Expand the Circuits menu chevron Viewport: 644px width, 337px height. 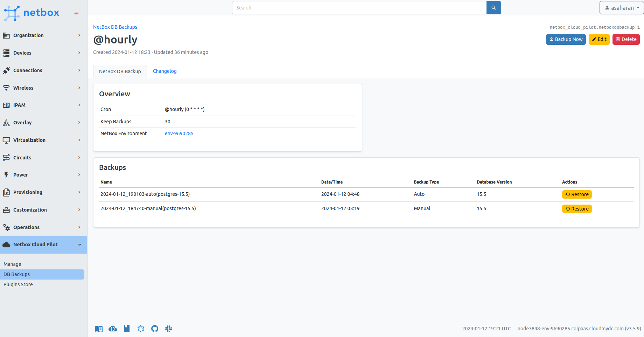79,158
